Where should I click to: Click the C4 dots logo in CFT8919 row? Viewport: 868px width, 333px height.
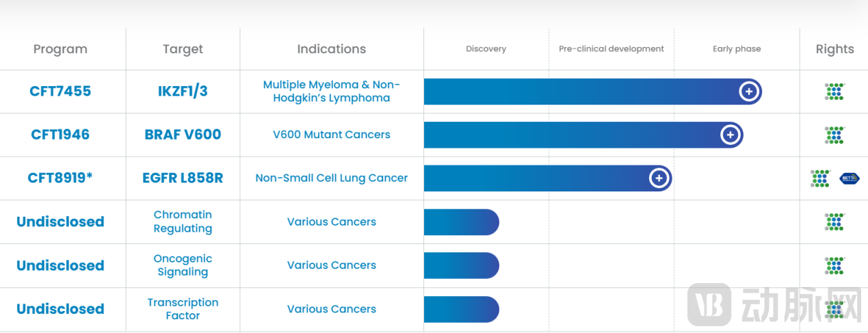pyautogui.click(x=820, y=178)
